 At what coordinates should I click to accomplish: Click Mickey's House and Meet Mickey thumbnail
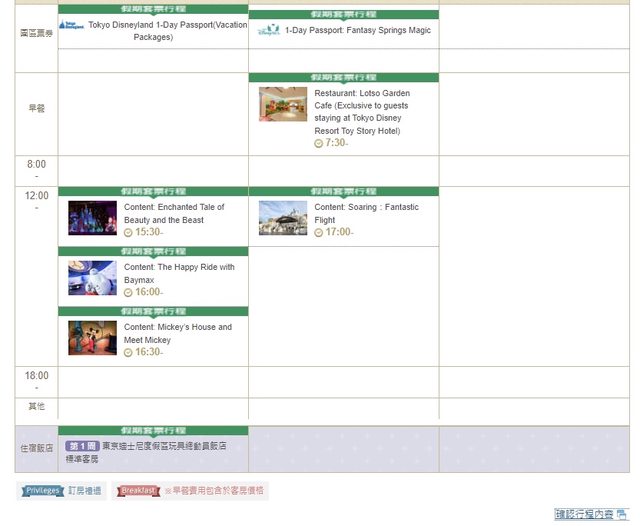click(92, 338)
